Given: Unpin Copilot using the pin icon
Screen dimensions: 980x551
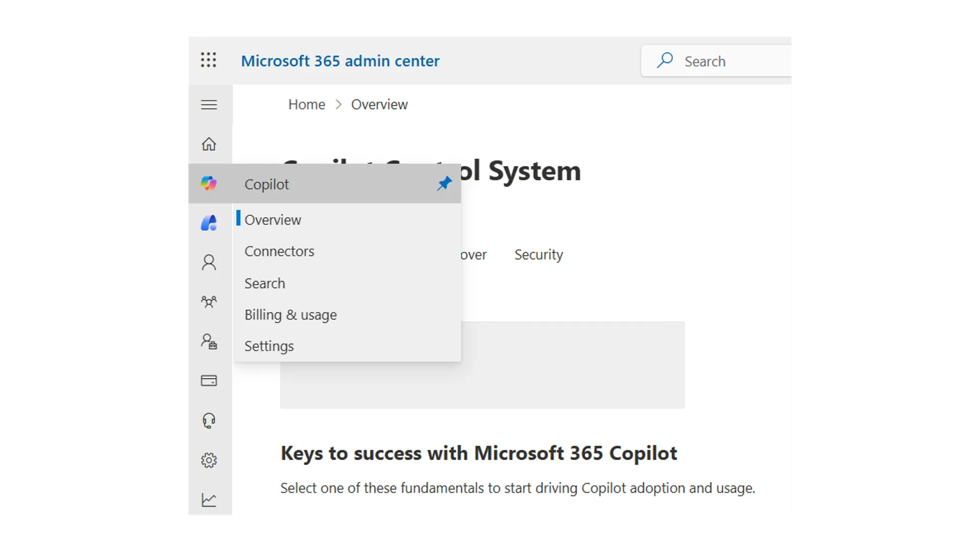Looking at the screenshot, I should (444, 184).
